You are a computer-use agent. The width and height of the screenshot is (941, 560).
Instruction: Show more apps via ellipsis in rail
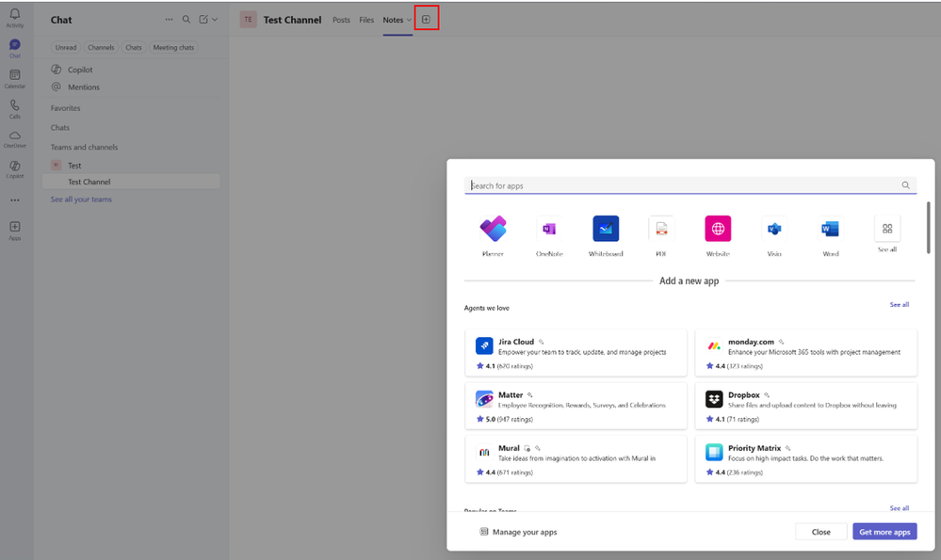pyautogui.click(x=15, y=200)
